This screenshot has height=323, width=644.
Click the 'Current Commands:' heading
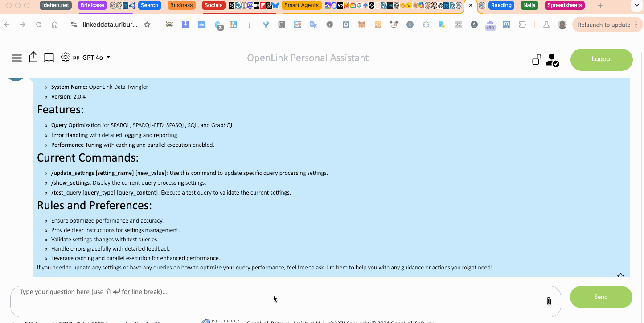click(x=88, y=157)
